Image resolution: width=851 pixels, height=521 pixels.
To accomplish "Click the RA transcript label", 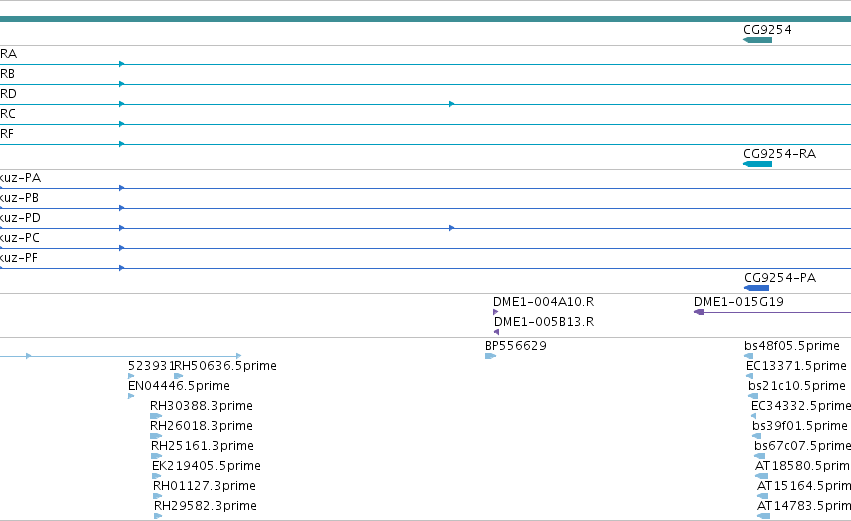I will click(9, 54).
